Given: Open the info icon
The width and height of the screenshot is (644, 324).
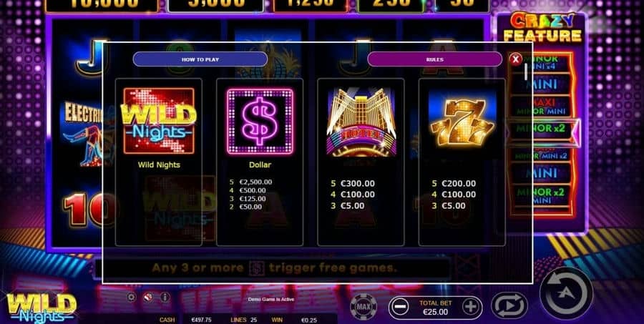Looking at the screenshot, I should pyautogui.click(x=165, y=298).
